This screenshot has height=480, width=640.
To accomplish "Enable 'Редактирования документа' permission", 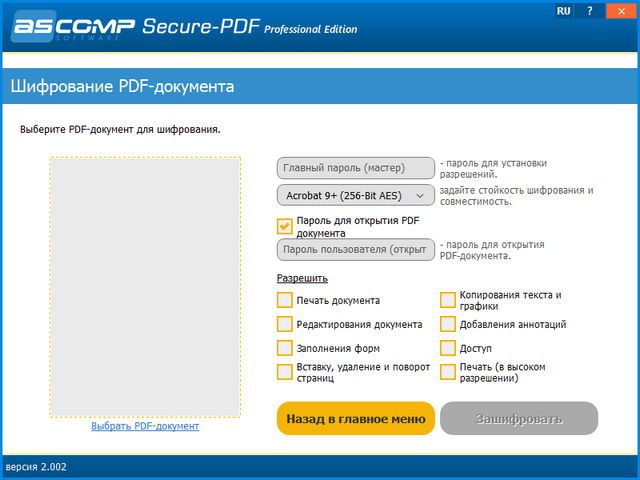I will point(285,324).
